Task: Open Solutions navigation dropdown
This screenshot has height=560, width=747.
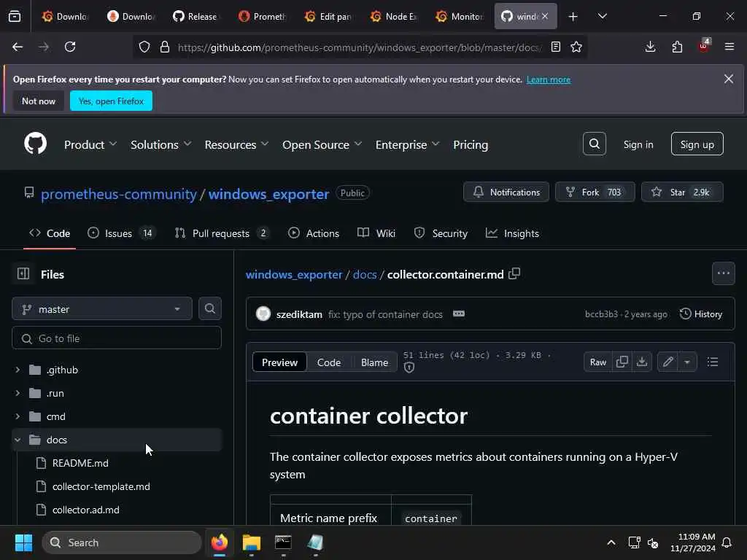Action: coord(160,144)
